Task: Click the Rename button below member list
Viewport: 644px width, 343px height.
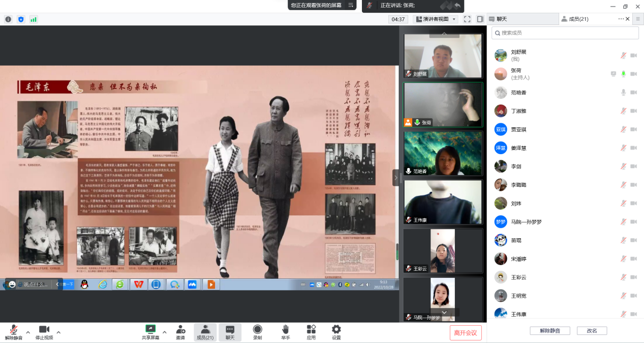Action: pos(592,331)
